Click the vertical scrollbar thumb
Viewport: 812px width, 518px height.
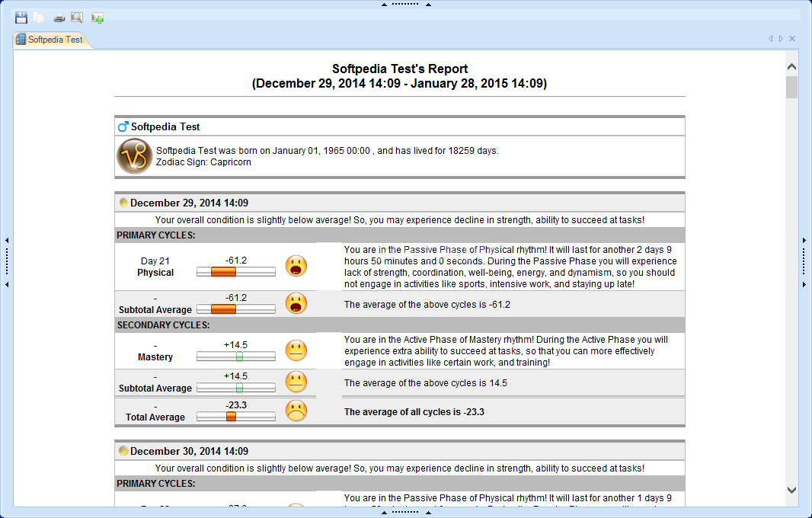(x=791, y=87)
